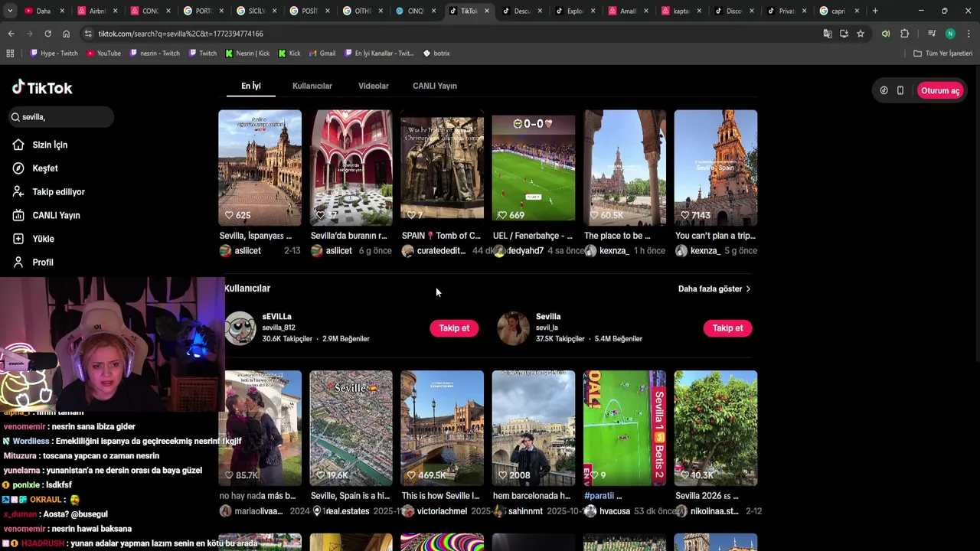The height and width of the screenshot is (551, 980).
Task: Open Tüm Yer İşaretleri bookmarks folder
Action: 942,54
